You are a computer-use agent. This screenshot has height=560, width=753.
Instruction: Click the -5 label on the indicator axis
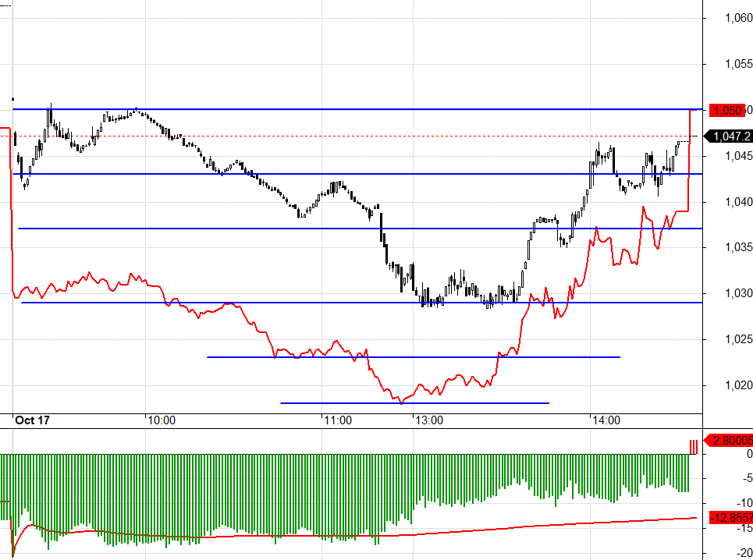[738, 478]
